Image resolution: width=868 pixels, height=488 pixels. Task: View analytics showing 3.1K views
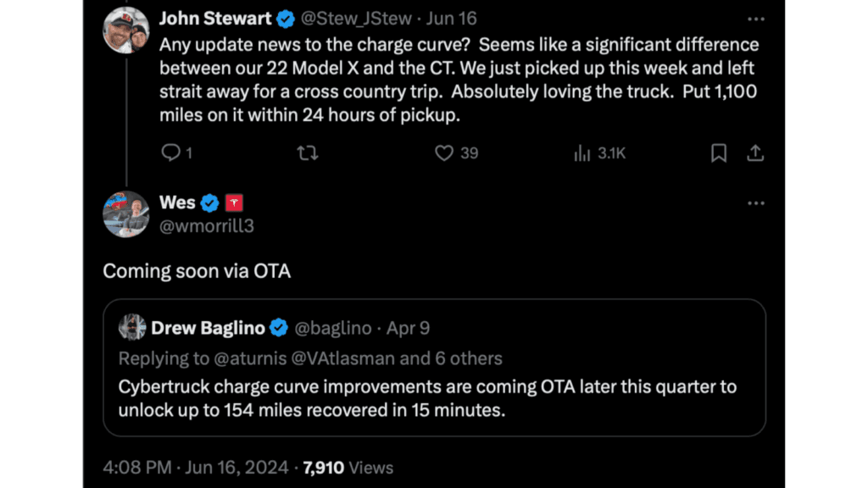[582, 152]
